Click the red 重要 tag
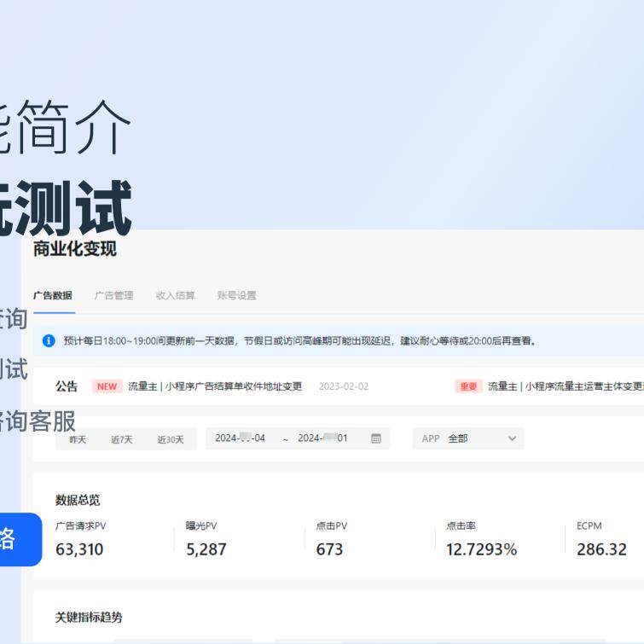The height and width of the screenshot is (644, 644). click(x=468, y=386)
